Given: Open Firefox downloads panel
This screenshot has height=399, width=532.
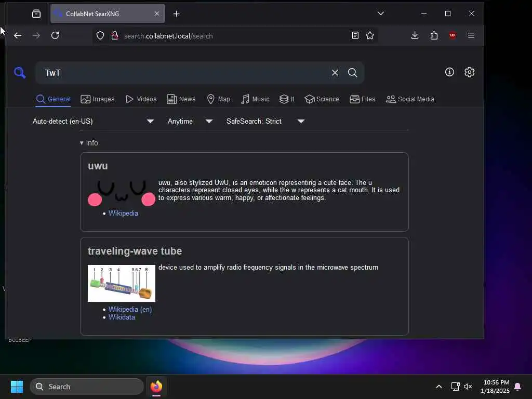Looking at the screenshot, I should (415, 35).
